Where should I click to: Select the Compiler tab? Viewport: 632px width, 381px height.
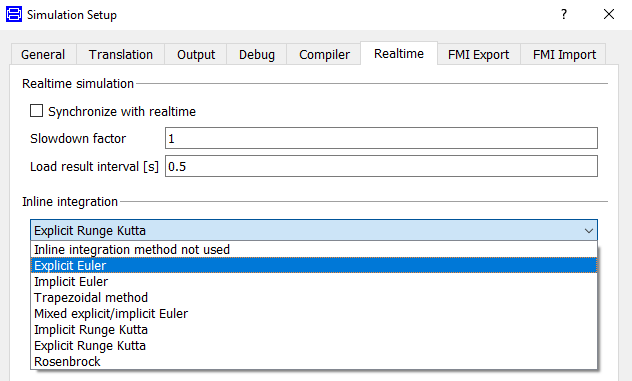pyautogui.click(x=324, y=54)
